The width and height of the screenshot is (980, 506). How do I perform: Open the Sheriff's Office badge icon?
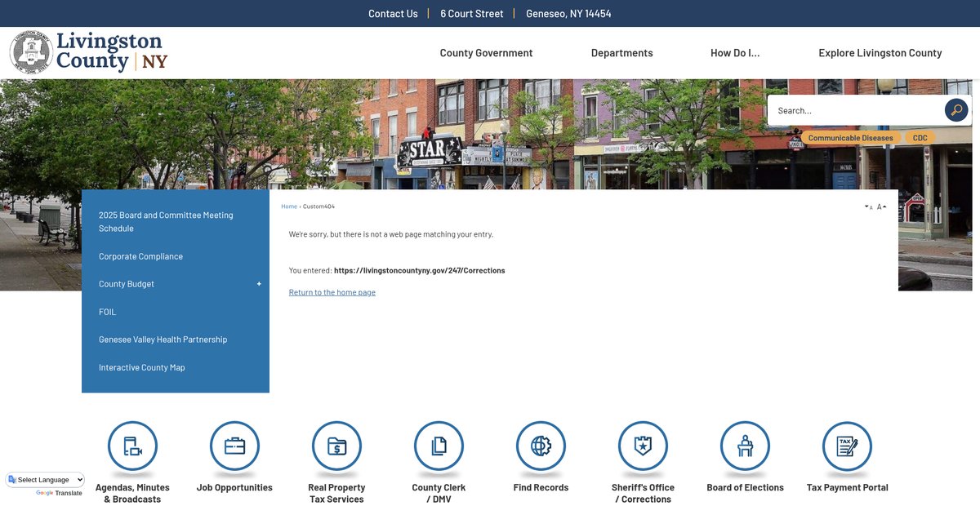643,446
